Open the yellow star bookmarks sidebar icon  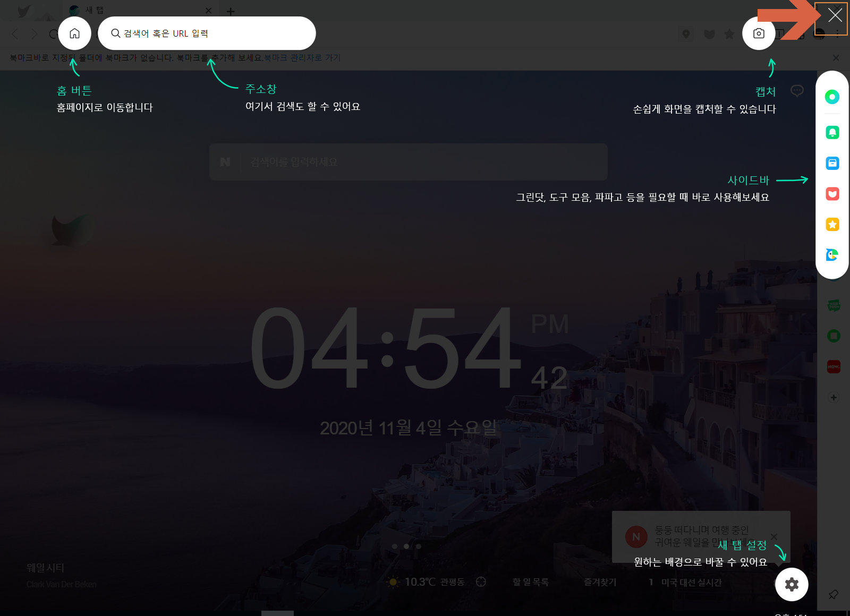(x=832, y=225)
